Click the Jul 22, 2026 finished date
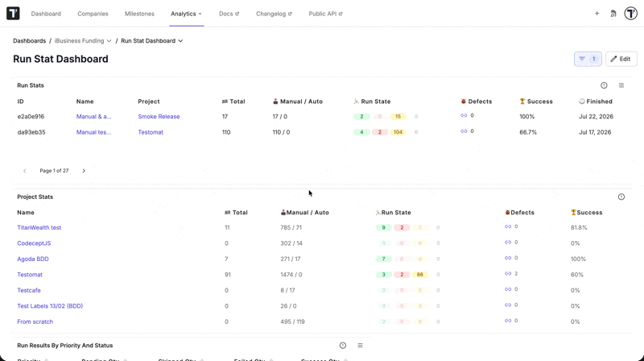644x361 pixels. click(x=596, y=116)
